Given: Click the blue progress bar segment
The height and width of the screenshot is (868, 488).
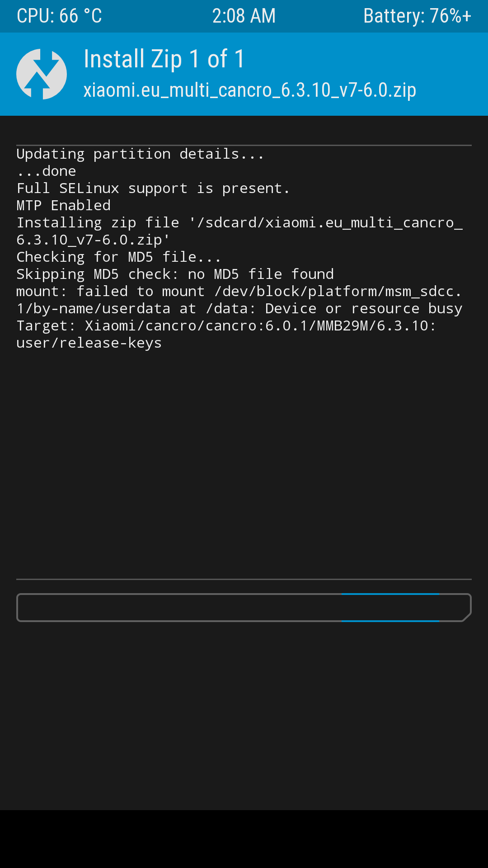Looking at the screenshot, I should pyautogui.click(x=390, y=608).
